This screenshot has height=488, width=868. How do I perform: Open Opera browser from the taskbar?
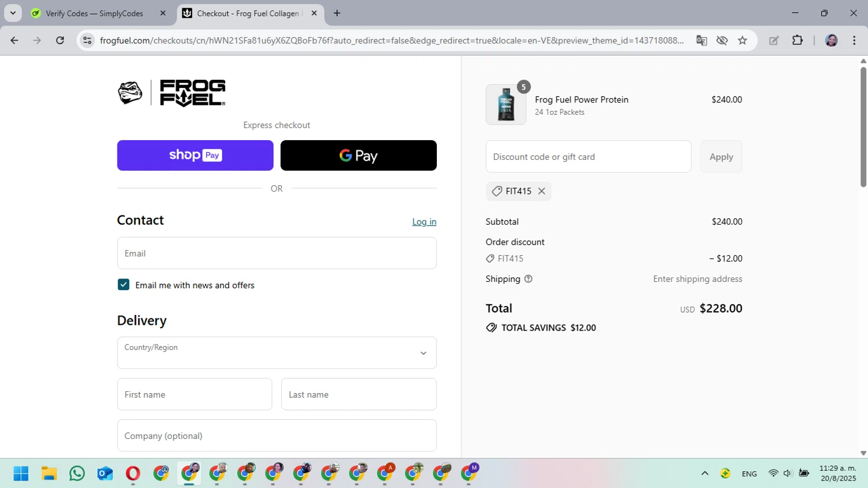click(x=133, y=474)
